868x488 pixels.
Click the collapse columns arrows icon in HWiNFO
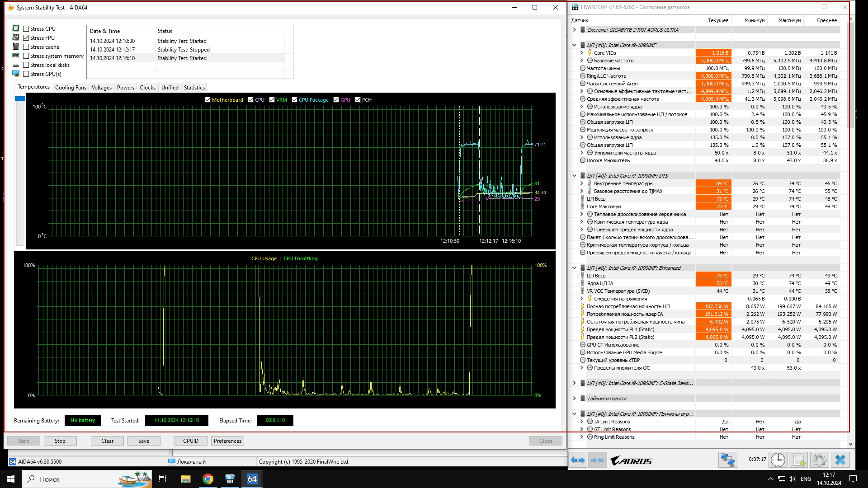597,460
